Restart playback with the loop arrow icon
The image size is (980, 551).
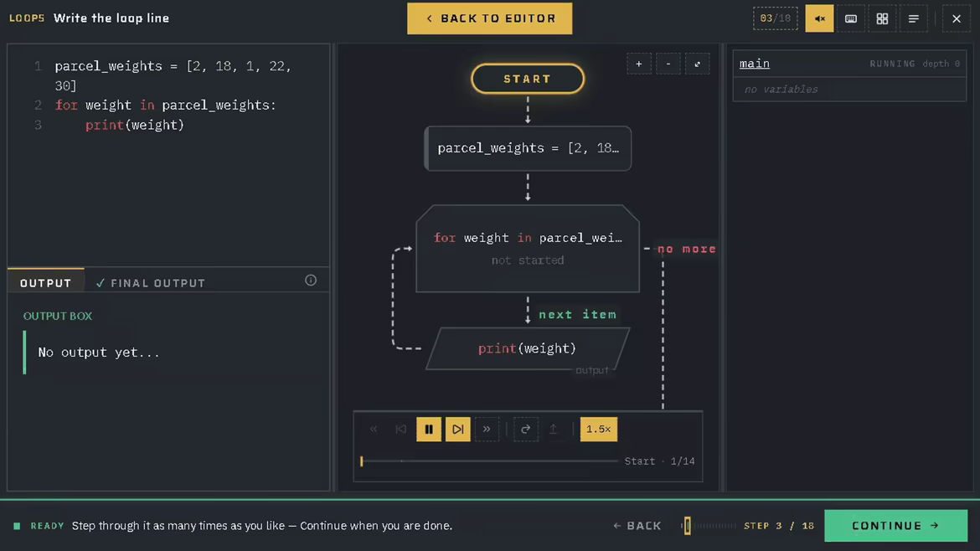526,430
